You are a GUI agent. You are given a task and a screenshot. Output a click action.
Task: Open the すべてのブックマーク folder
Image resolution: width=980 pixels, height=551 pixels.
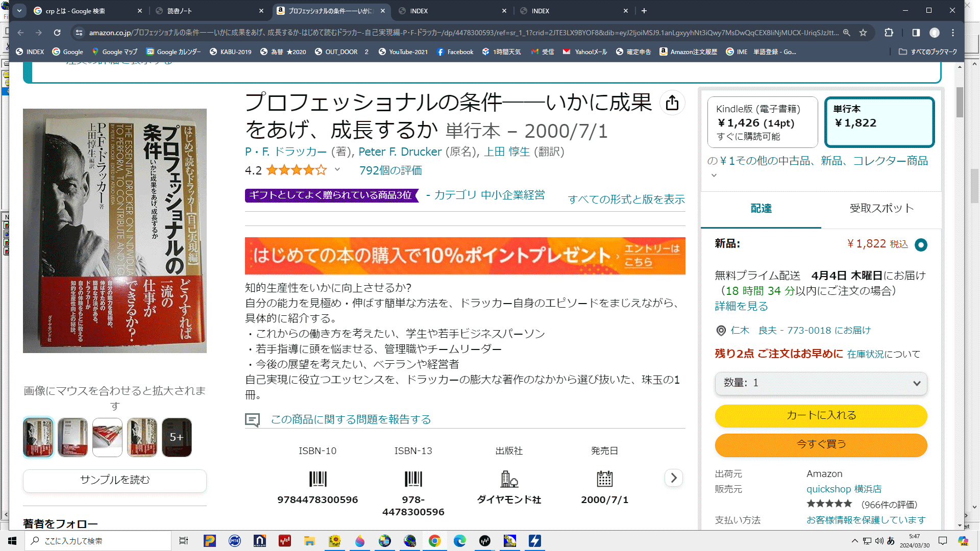click(x=928, y=52)
